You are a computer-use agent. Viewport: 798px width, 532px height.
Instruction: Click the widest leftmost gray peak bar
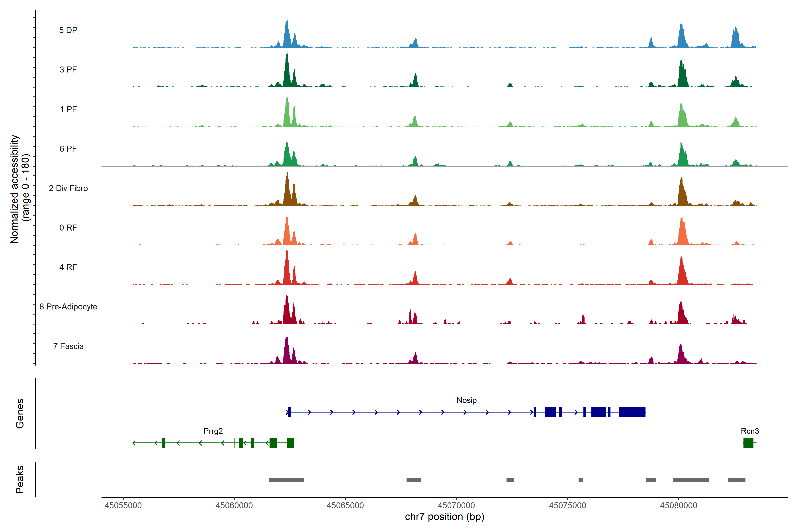point(286,480)
